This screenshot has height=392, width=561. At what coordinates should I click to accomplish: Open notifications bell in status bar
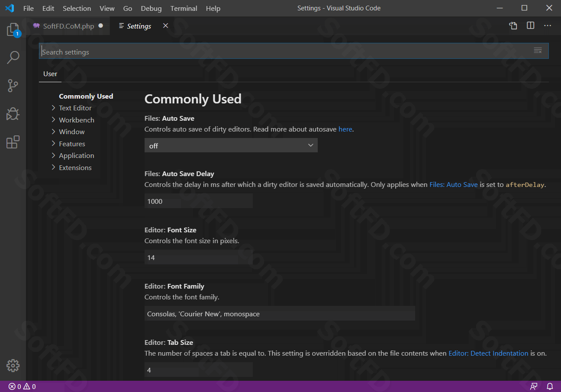(x=550, y=386)
